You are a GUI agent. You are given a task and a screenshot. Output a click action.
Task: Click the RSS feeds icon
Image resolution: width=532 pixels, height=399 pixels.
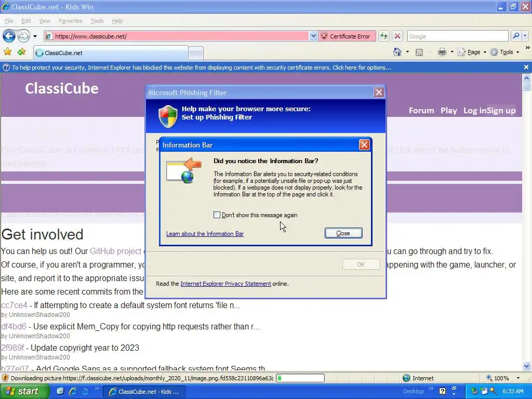[x=419, y=52]
